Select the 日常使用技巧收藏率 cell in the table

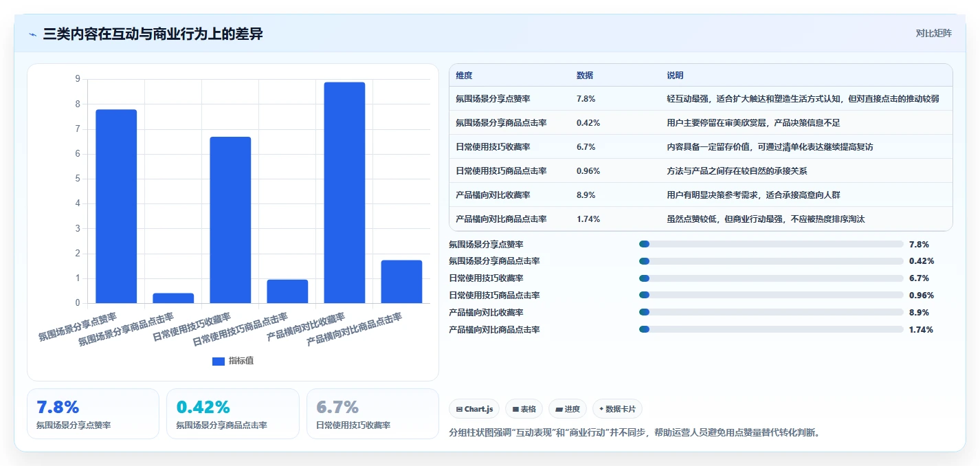tap(493, 147)
